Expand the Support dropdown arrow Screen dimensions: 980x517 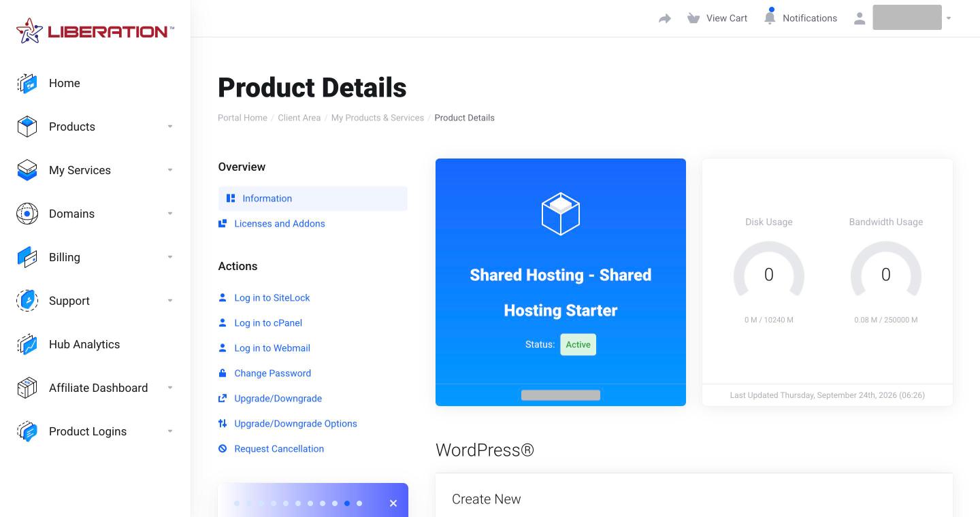point(170,301)
